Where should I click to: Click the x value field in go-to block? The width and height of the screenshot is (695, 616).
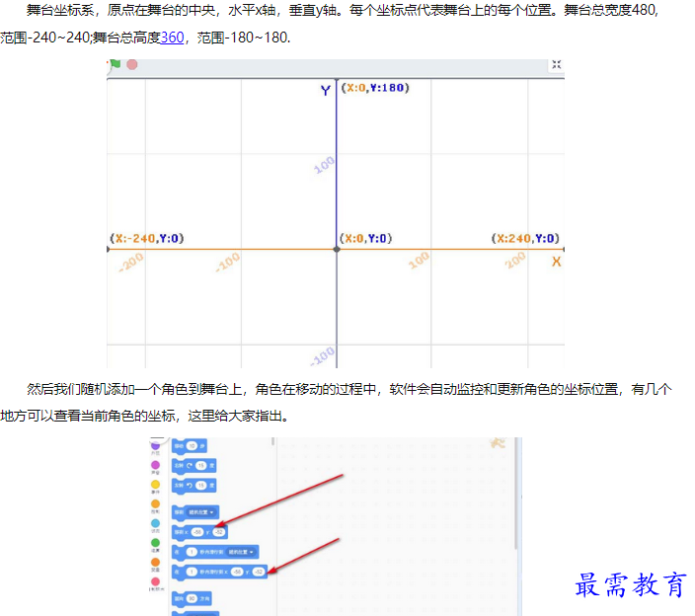197,532
